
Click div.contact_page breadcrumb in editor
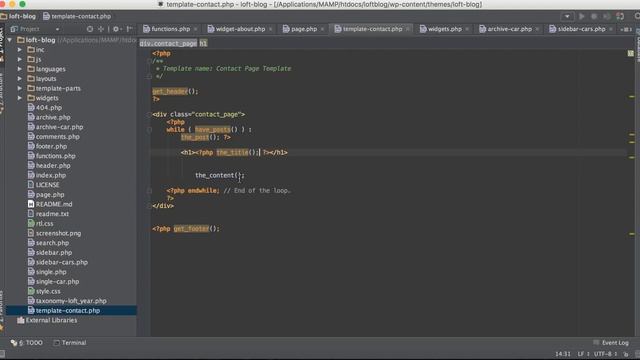click(x=168, y=43)
